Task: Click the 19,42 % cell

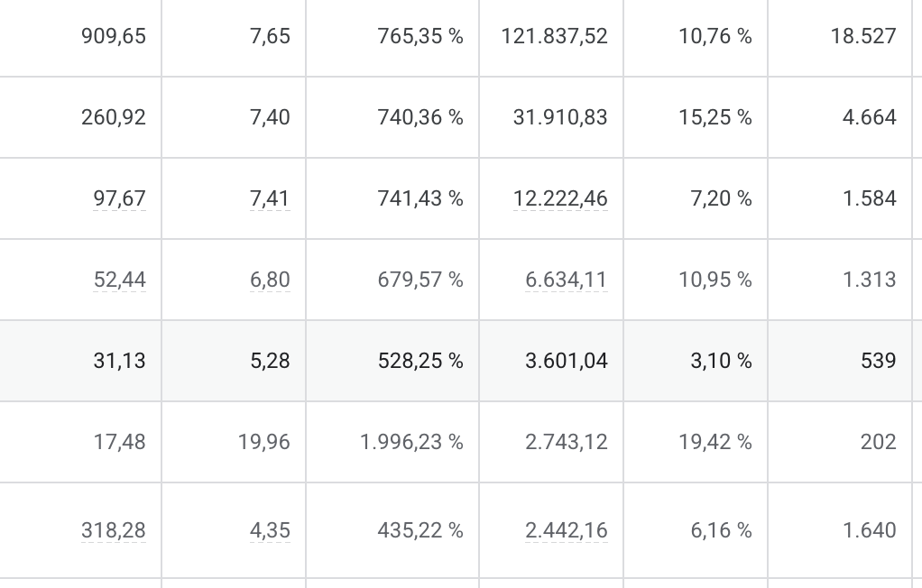Action: 715,442
